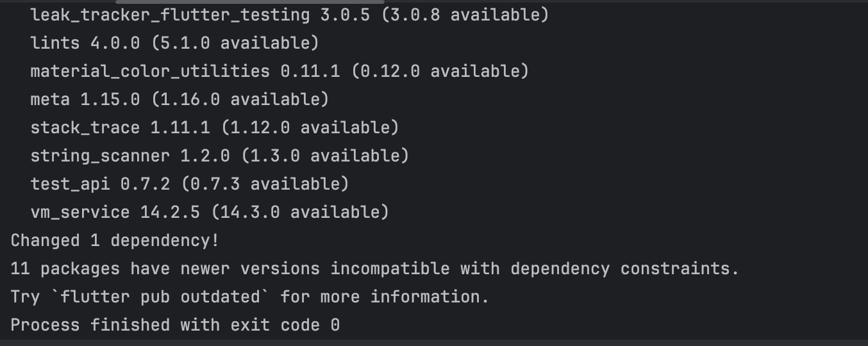868x346 pixels.
Task: Select the '11 packages have newer versions' line
Action: coord(375,268)
